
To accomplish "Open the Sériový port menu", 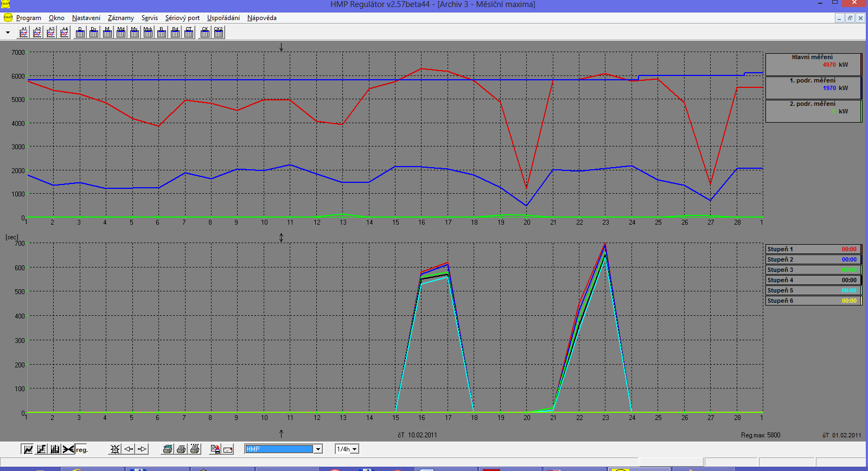I will point(182,18).
